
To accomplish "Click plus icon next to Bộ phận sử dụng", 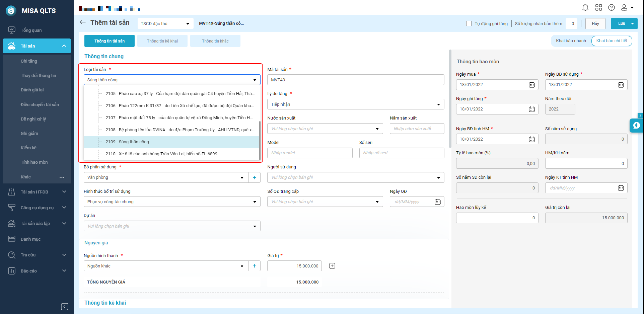I will (x=255, y=177).
